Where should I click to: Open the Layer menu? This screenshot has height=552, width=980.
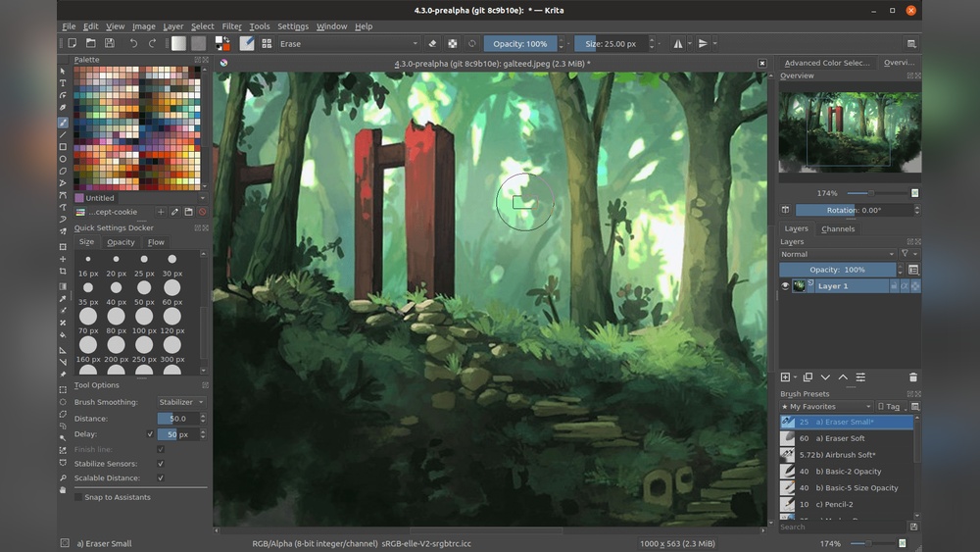tap(173, 26)
